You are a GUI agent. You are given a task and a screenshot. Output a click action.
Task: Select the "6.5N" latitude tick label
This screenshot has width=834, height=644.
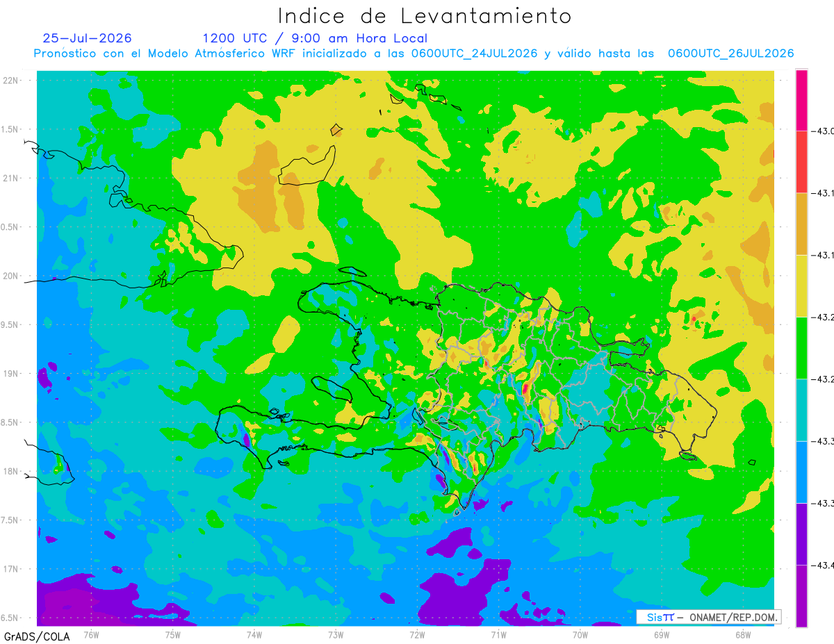tap(10, 618)
